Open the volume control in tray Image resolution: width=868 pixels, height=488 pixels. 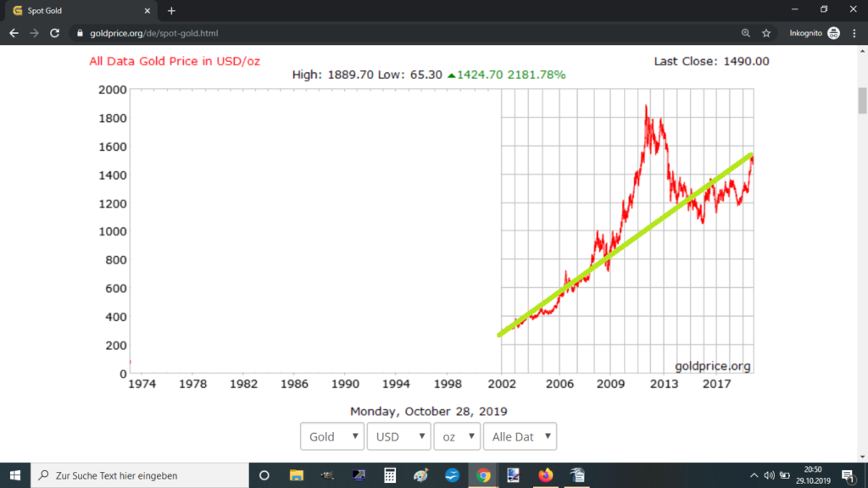pyautogui.click(x=769, y=475)
